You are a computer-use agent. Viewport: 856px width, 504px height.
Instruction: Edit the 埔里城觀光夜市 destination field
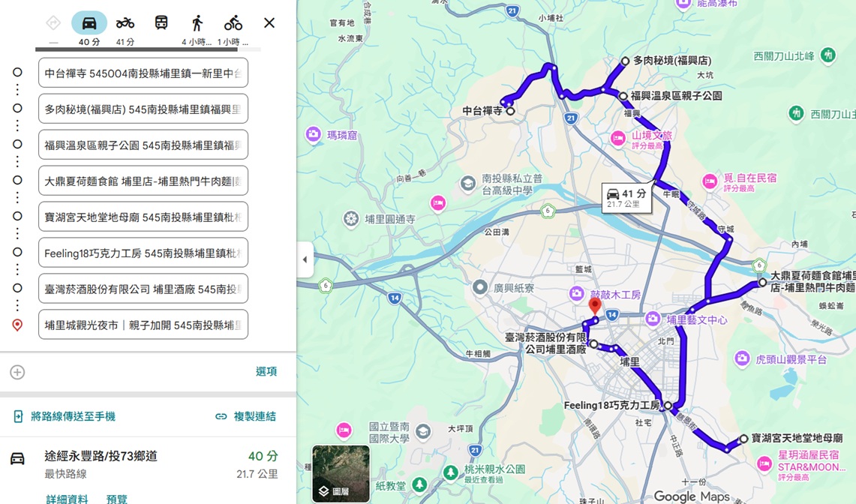pos(143,325)
